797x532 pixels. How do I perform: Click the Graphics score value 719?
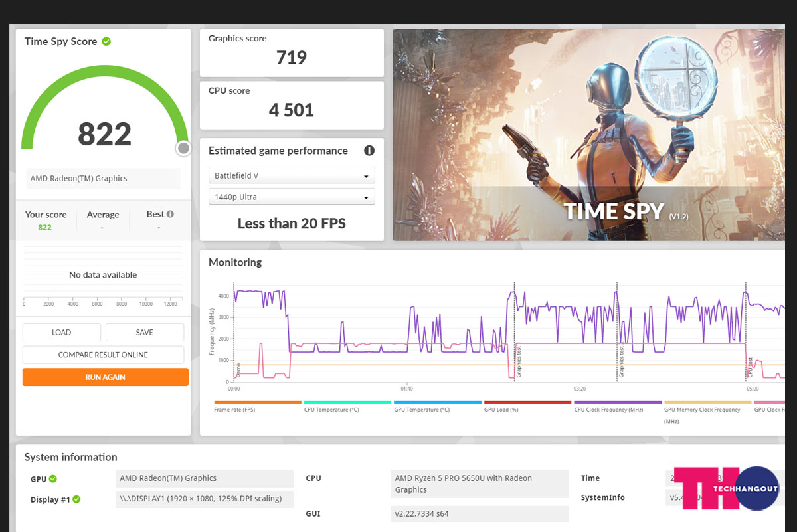(x=292, y=58)
